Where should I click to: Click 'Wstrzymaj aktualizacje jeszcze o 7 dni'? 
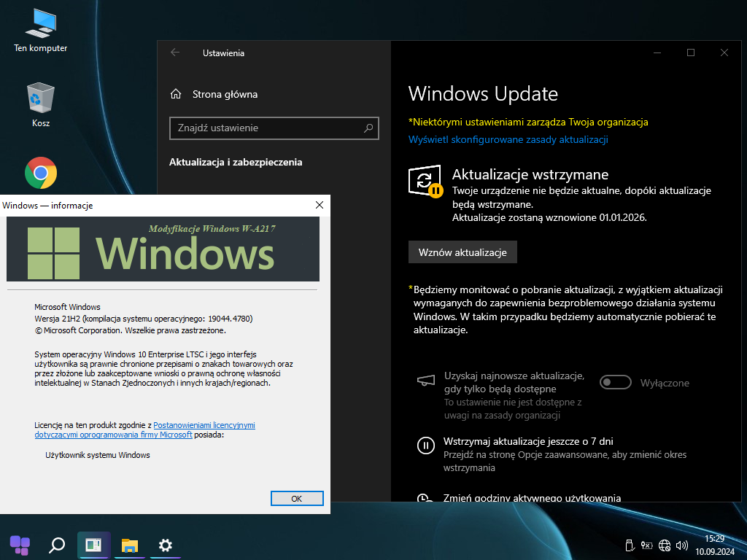[528, 441]
